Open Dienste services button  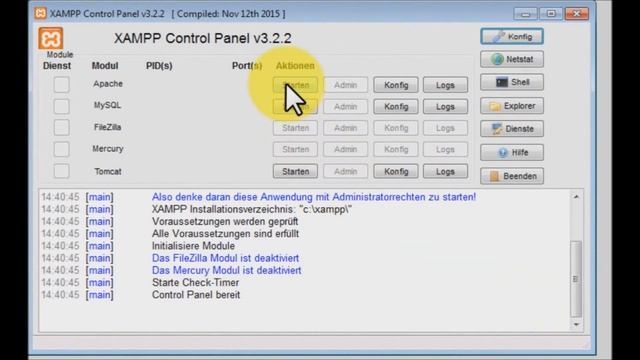pos(512,129)
